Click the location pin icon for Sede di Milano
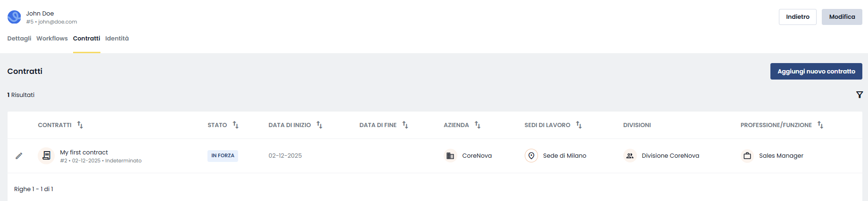The image size is (868, 201). (x=531, y=156)
